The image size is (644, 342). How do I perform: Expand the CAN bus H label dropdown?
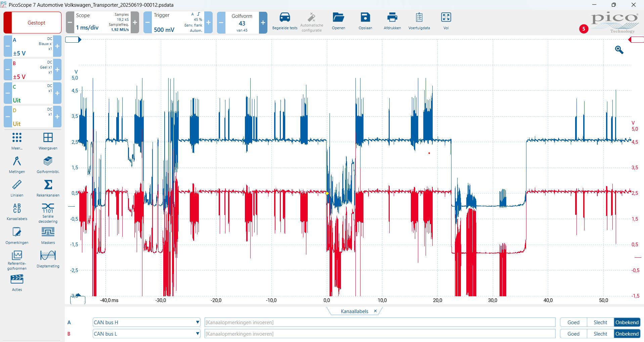(198, 323)
